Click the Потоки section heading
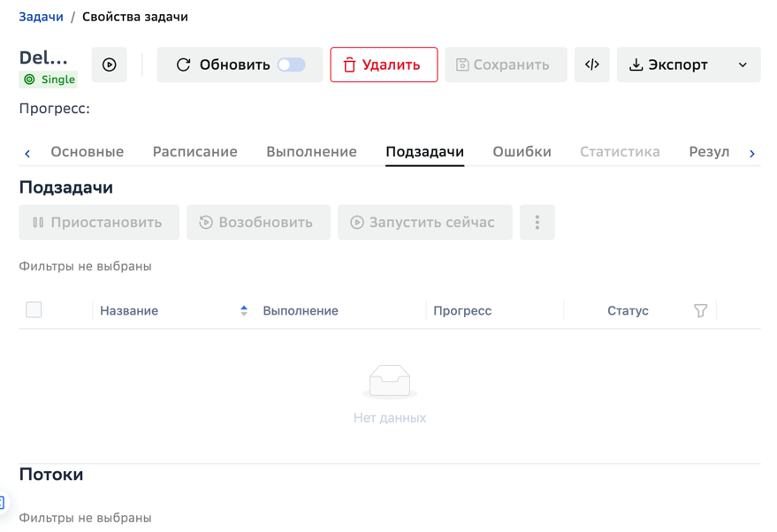Viewport: 777px width, 532px height. (x=51, y=474)
